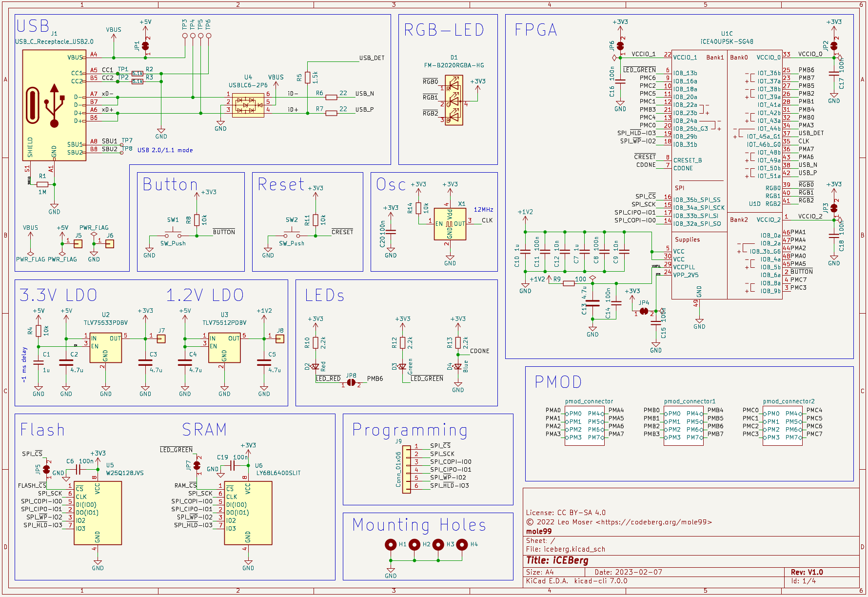Select the pmod_connector block with PMA pins
Screen dimensions: 868x597
585,425
